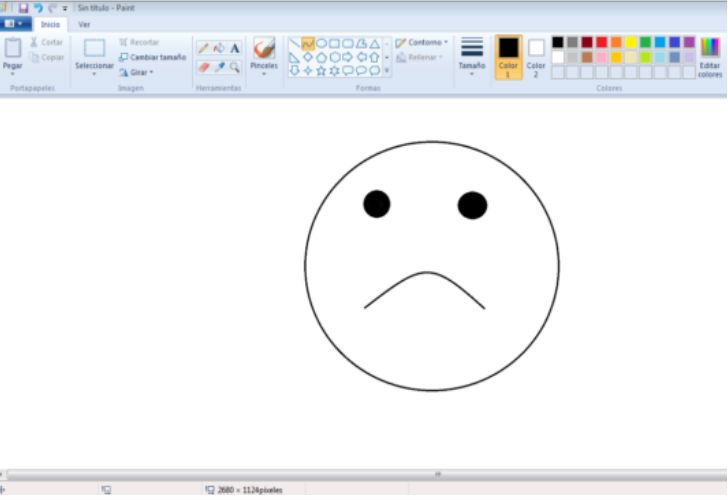Choose the Six-point star shape

pos(334,71)
